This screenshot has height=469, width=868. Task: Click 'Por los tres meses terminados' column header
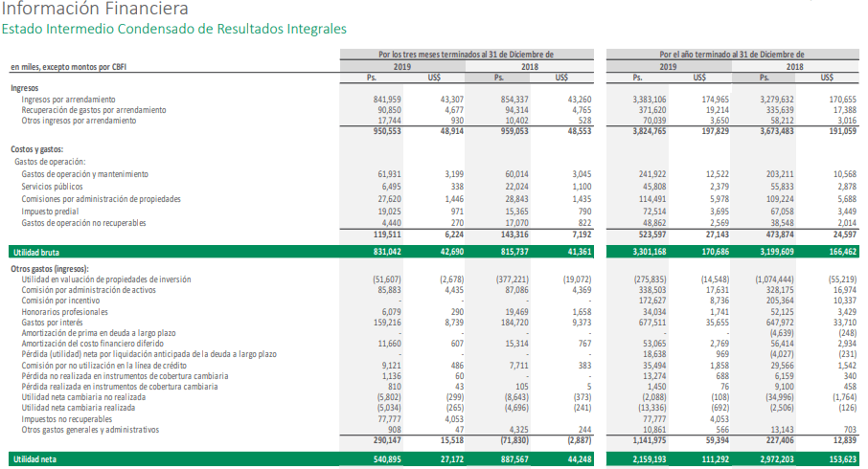[467, 55]
